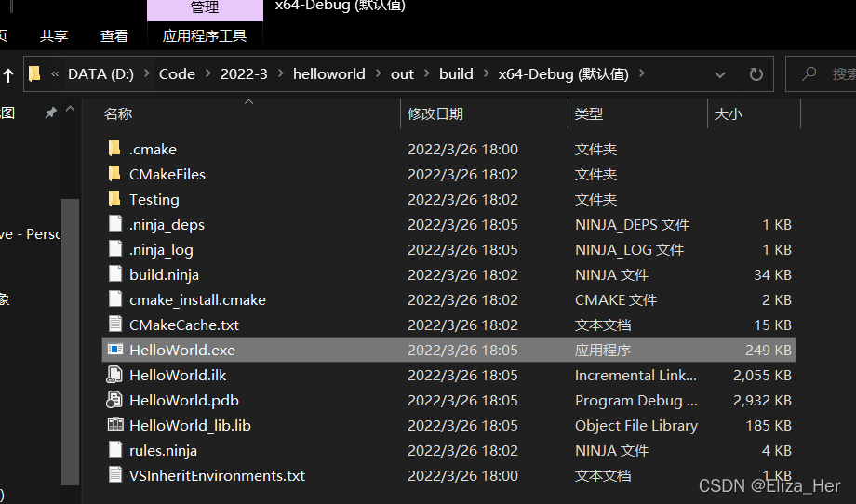Click the HelloWorld.pdb file icon
856x504 pixels.
115,400
